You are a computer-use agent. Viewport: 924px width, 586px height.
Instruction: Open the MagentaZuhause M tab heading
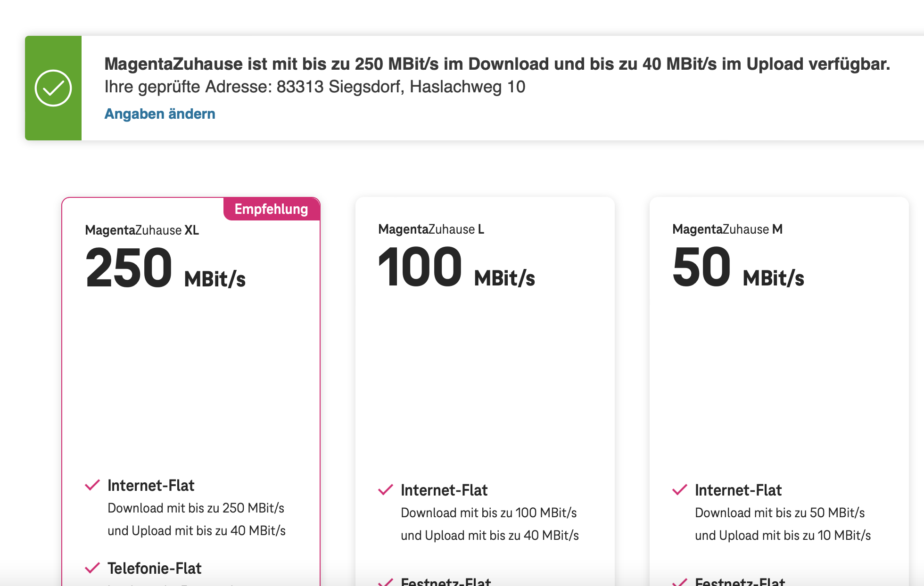(x=726, y=230)
